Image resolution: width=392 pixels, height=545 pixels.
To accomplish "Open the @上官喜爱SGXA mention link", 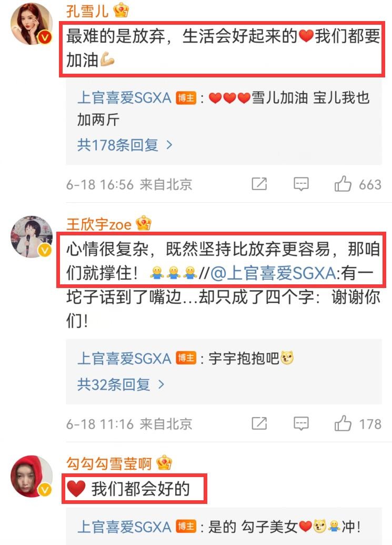I will click(x=273, y=273).
